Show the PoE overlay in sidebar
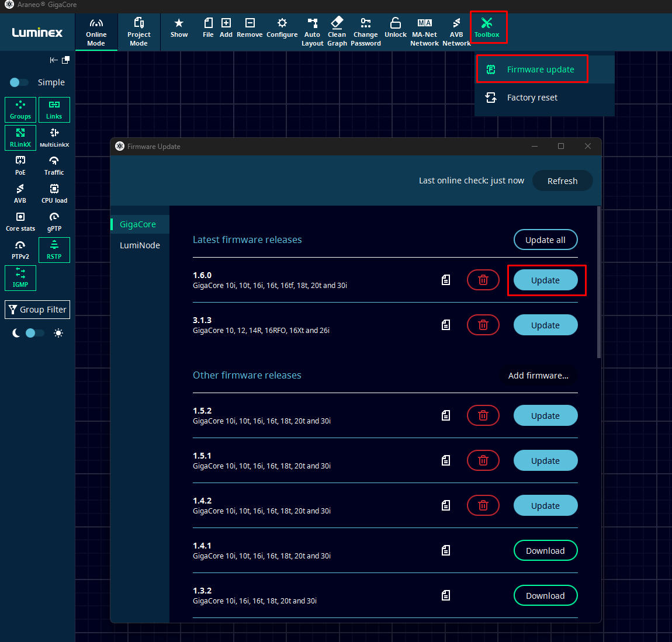This screenshot has width=672, height=642. click(20, 165)
